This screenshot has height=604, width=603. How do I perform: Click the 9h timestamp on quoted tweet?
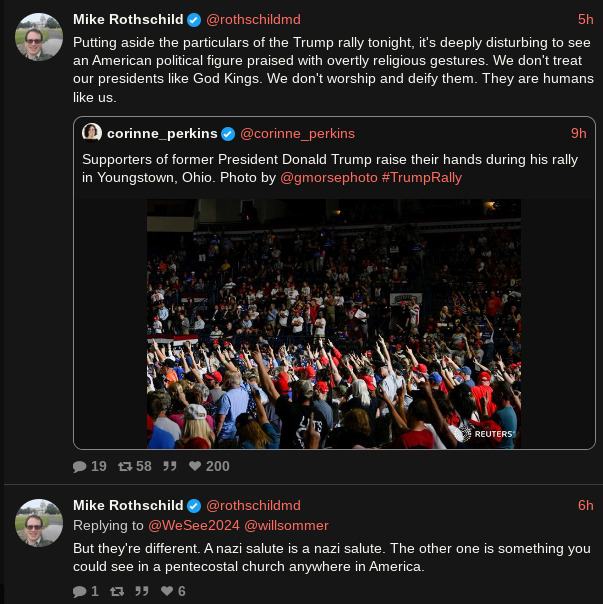tap(578, 133)
